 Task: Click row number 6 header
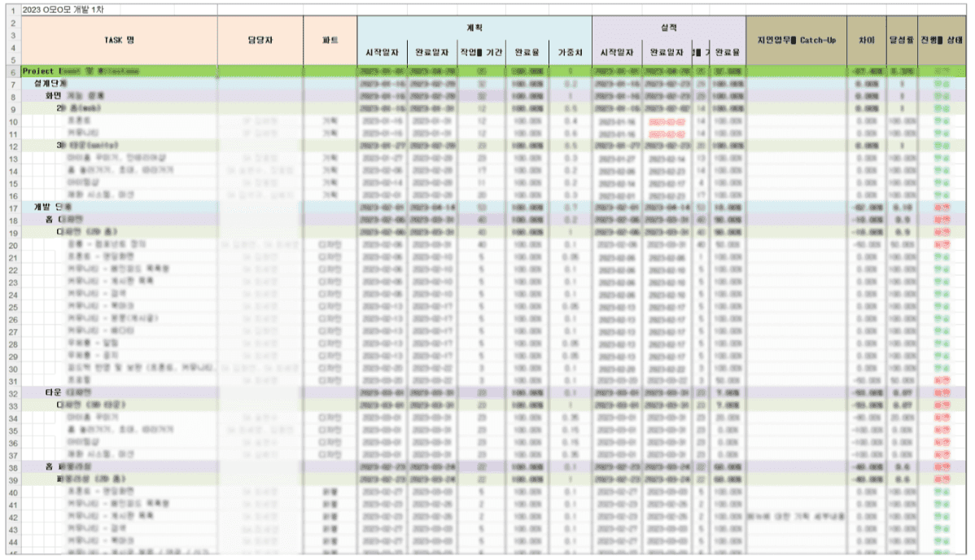[13, 72]
